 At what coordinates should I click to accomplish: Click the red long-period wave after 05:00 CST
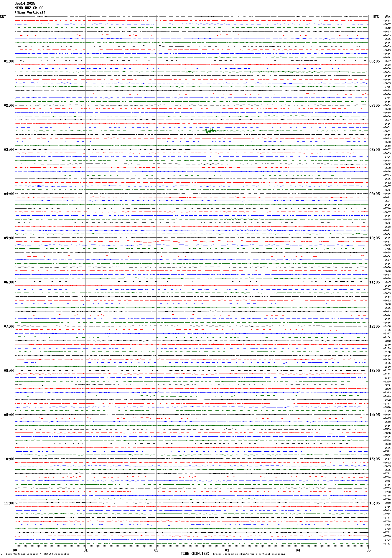[165, 241]
